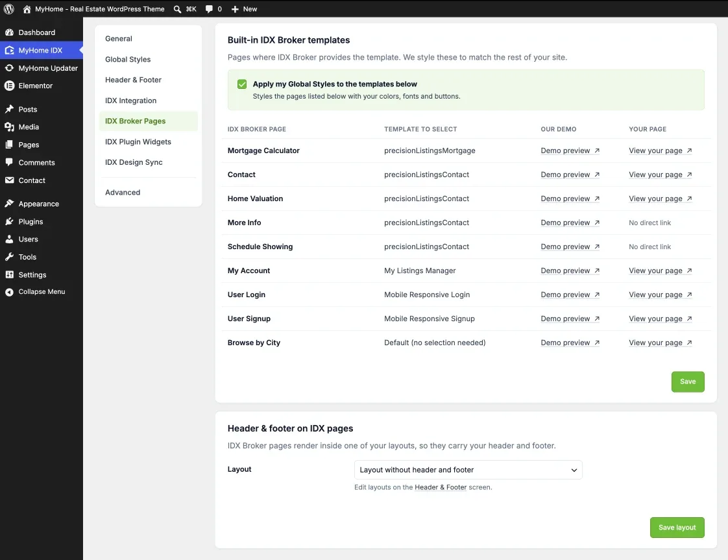This screenshot has height=560, width=728.
Task: Click the Mobile Responsive Login text
Action: (427, 295)
